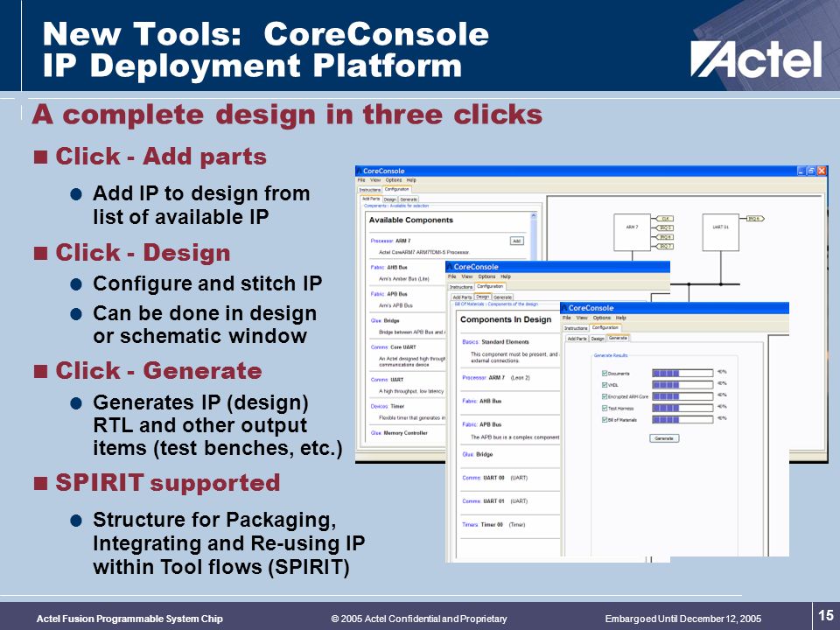Click the Bill of Materials progress bar
Screen dimensions: 840x630
point(682,419)
